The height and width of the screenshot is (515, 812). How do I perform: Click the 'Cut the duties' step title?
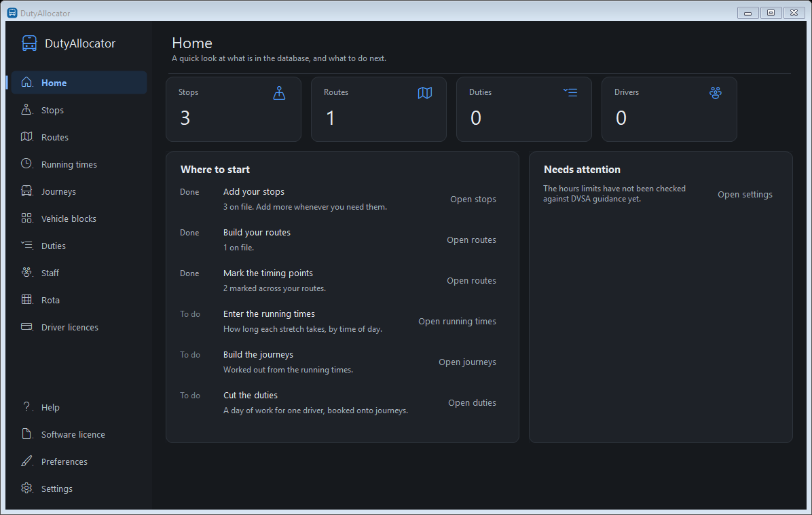point(251,395)
